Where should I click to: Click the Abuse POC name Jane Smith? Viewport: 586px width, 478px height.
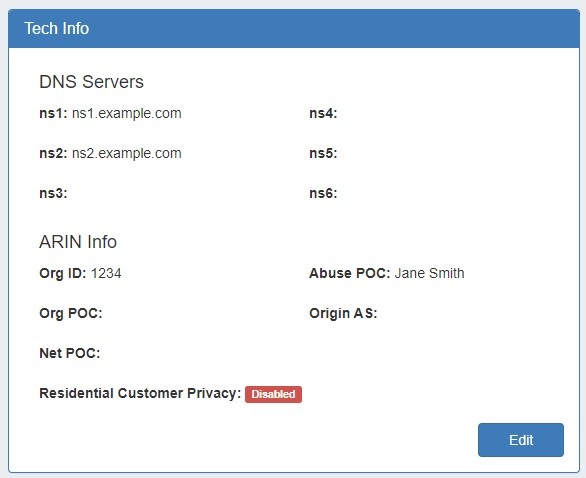click(429, 273)
